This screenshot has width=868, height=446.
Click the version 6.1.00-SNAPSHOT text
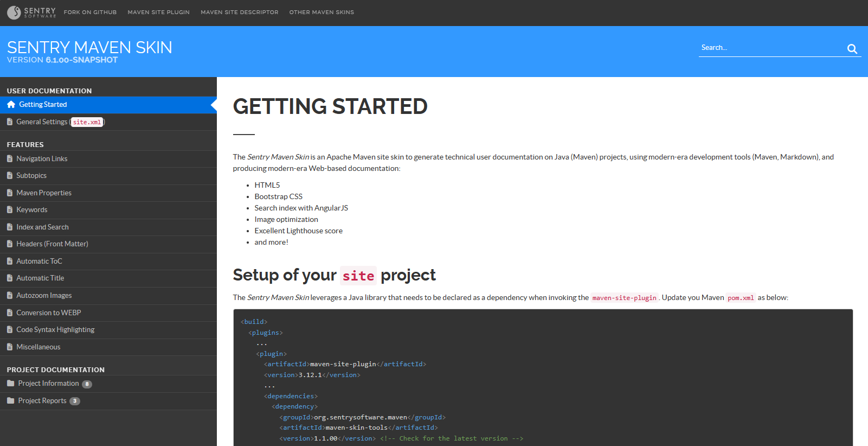pyautogui.click(x=62, y=60)
